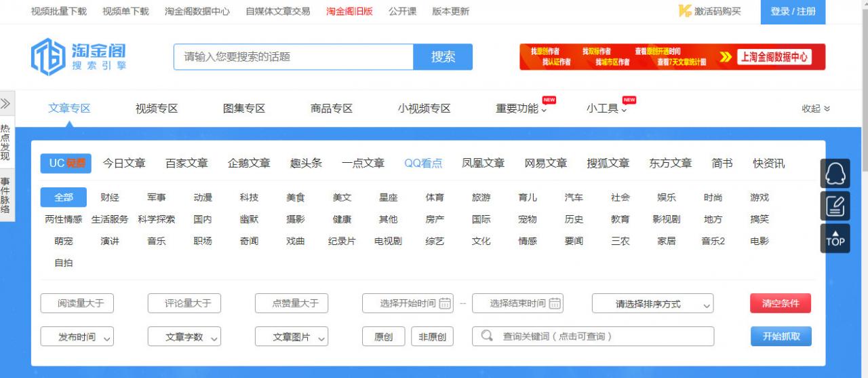
Task: Switch to the 文章专区 tab
Action: pos(69,109)
